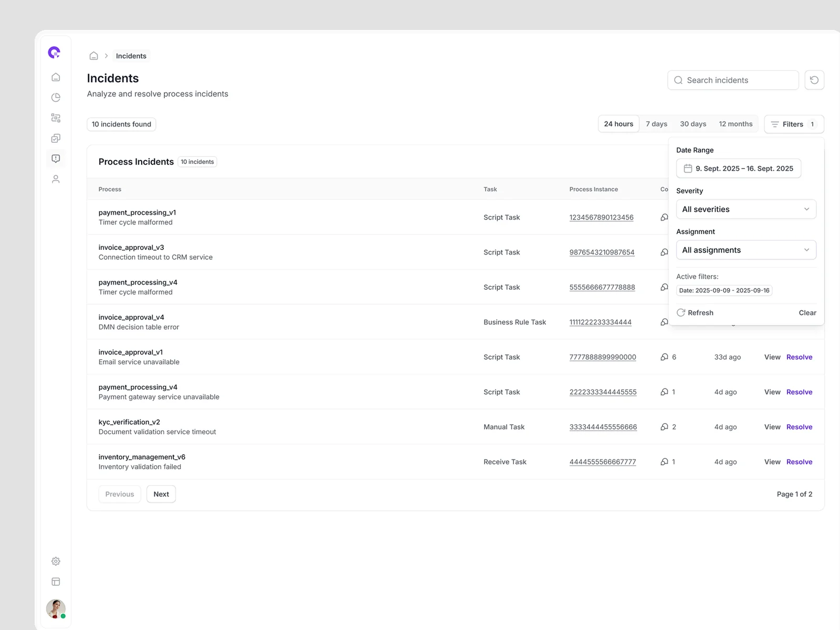Click the breadcrumb home icon
This screenshot has height=630, width=840.
93,56
